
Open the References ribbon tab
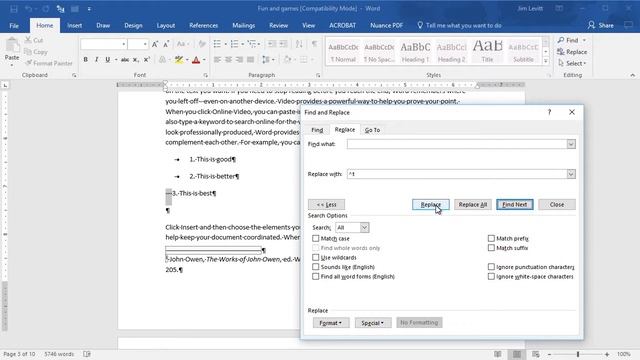(203, 25)
